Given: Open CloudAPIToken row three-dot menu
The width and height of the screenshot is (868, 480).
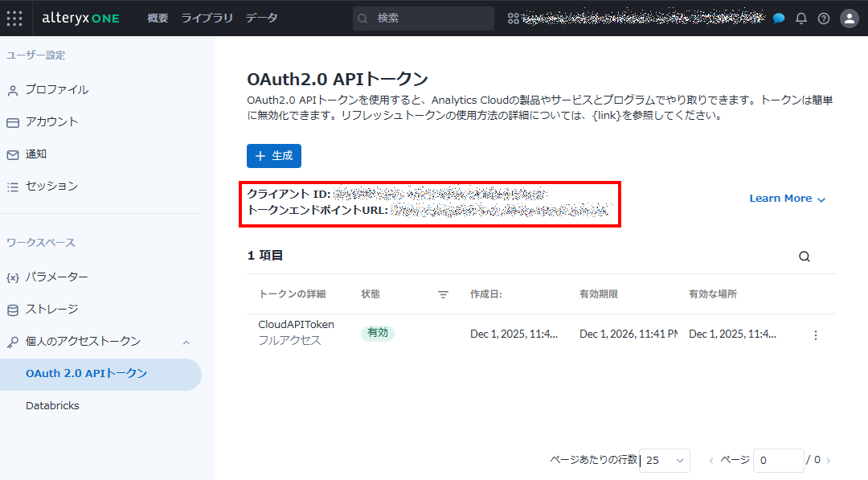Looking at the screenshot, I should (x=816, y=335).
